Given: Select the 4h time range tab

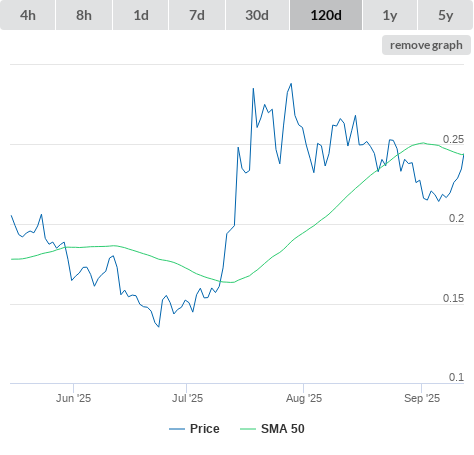Looking at the screenshot, I should pyautogui.click(x=28, y=15).
